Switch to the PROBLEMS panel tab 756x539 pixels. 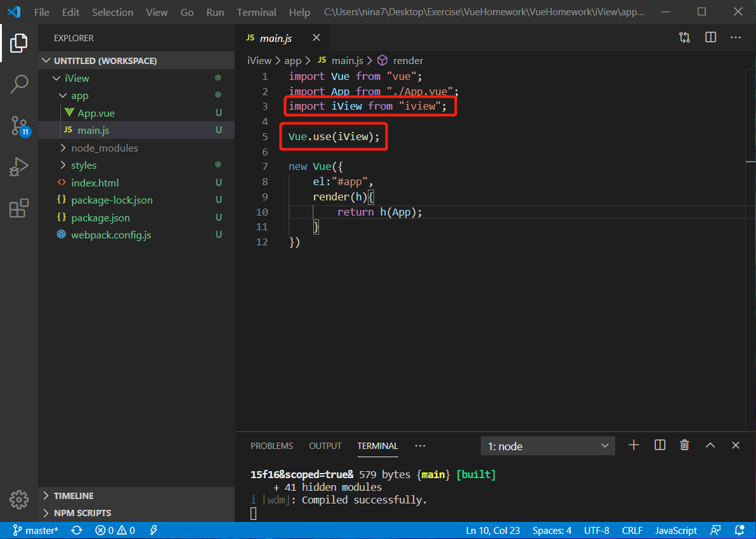pos(271,446)
